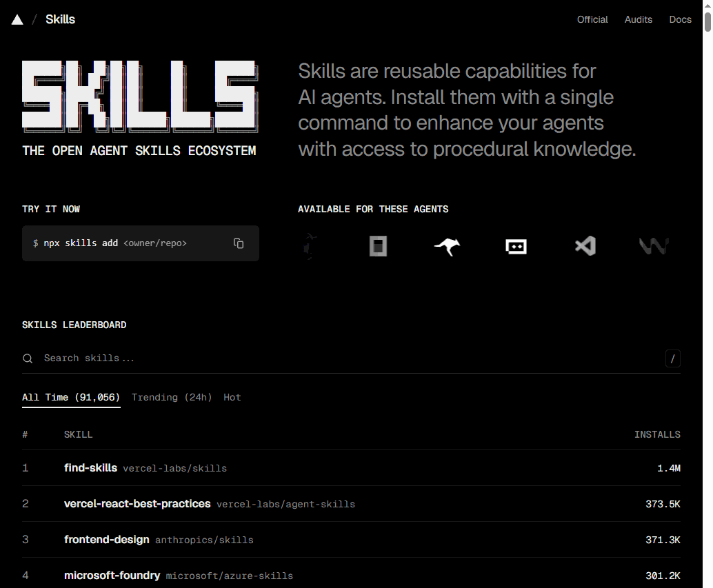Screen dimensions: 713x588
Task: Switch to the Trending (24h) tab
Action: pos(172,398)
